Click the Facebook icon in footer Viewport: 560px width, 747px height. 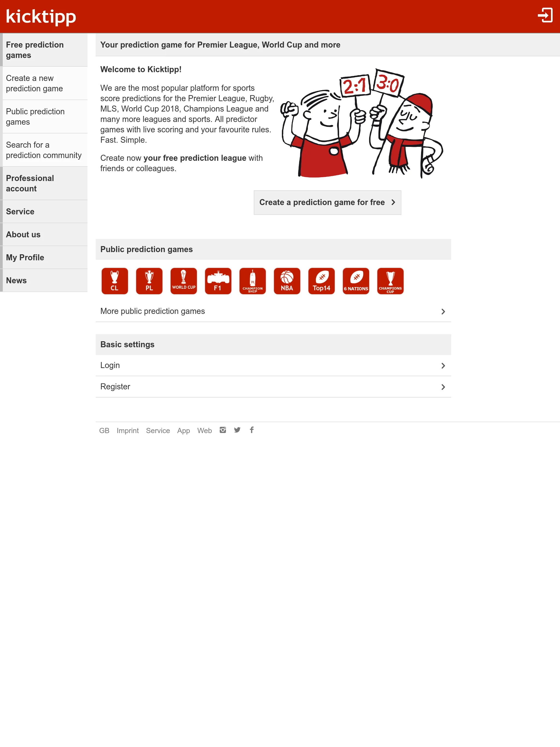pyautogui.click(x=252, y=430)
